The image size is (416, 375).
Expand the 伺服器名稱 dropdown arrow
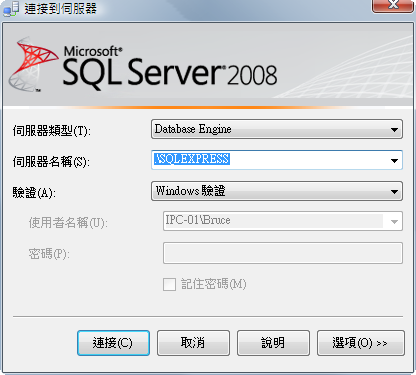point(394,160)
